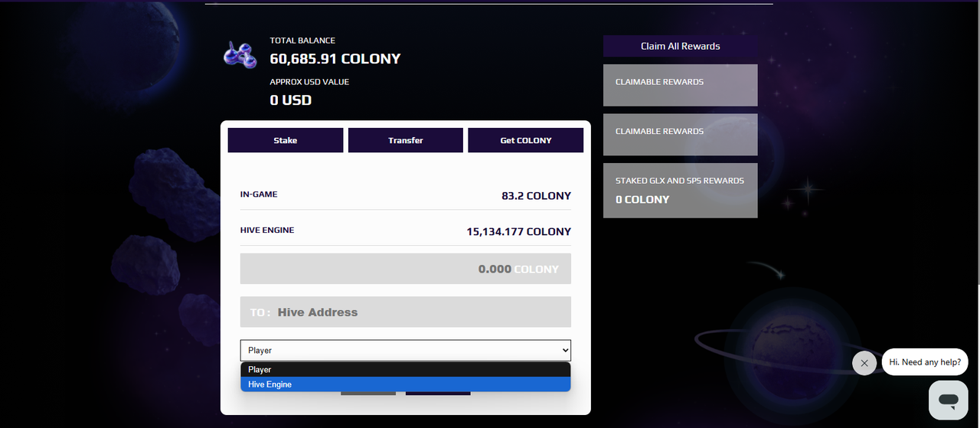Viewport: 980px width, 428px height.
Task: Focus the Hive Address input field
Action: (406, 312)
